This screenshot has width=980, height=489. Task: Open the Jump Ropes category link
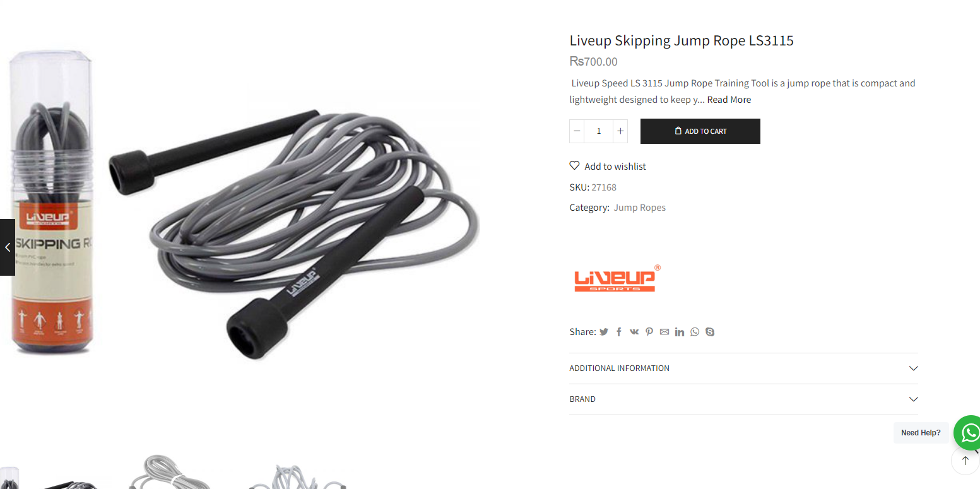point(640,208)
